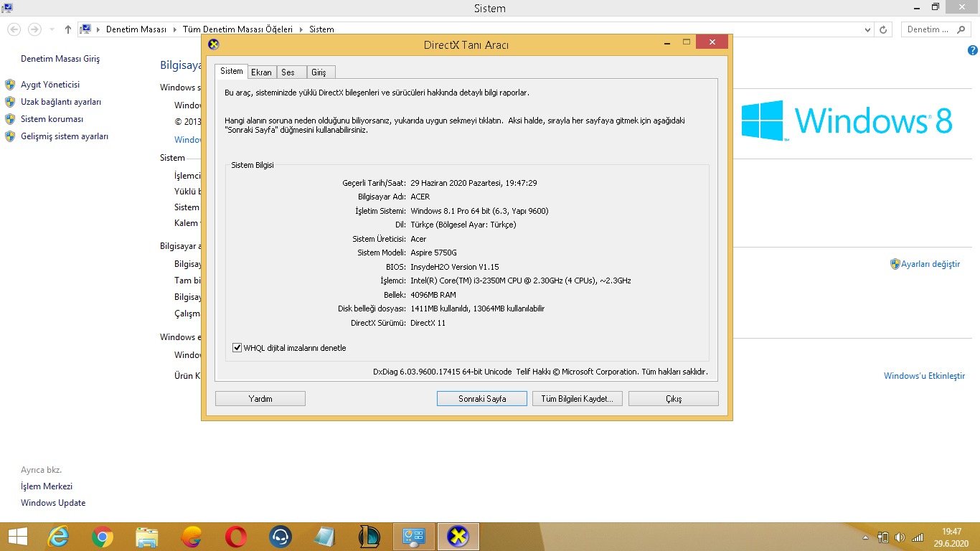Switch to the Control Panel taskbar window

point(414,537)
